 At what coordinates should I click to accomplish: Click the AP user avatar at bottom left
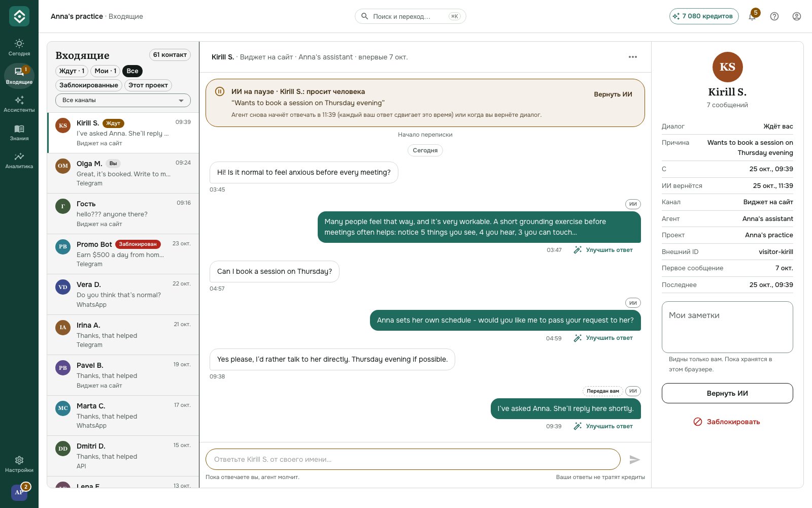tap(19, 492)
